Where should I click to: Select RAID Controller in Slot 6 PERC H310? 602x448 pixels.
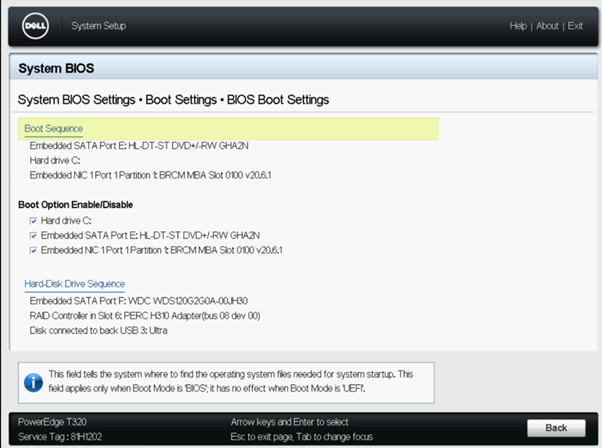(145, 316)
